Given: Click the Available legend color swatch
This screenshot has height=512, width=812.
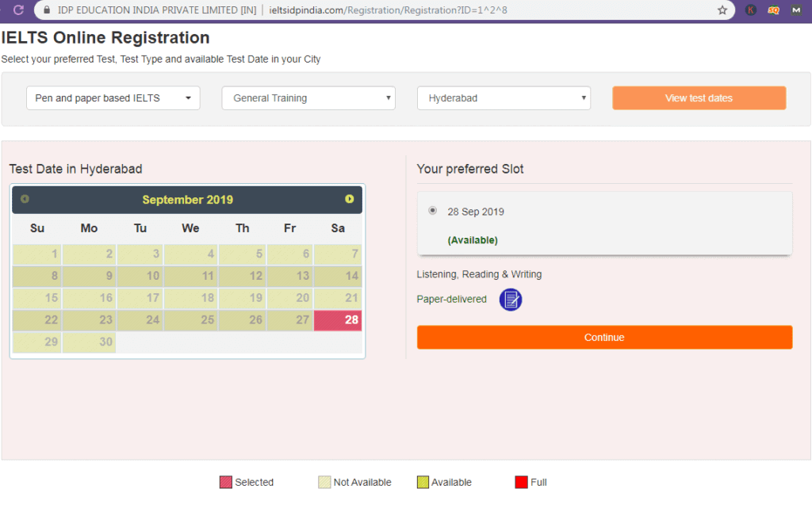Looking at the screenshot, I should (x=423, y=482).
